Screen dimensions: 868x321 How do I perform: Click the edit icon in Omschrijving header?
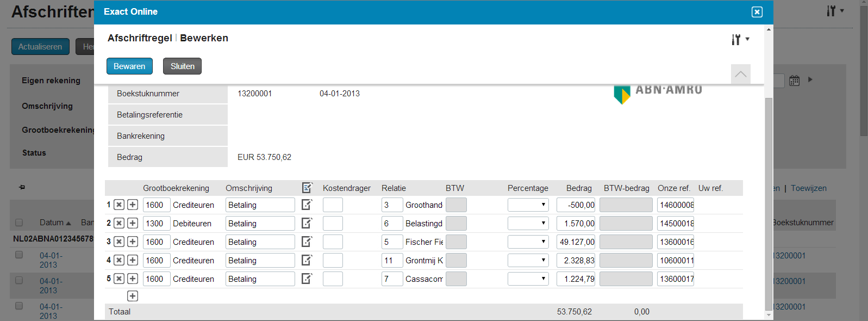click(x=307, y=188)
